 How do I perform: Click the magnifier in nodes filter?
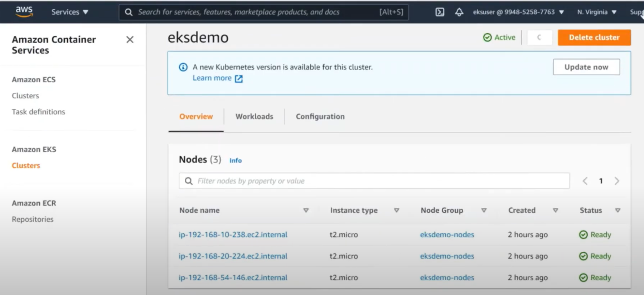[x=188, y=181]
